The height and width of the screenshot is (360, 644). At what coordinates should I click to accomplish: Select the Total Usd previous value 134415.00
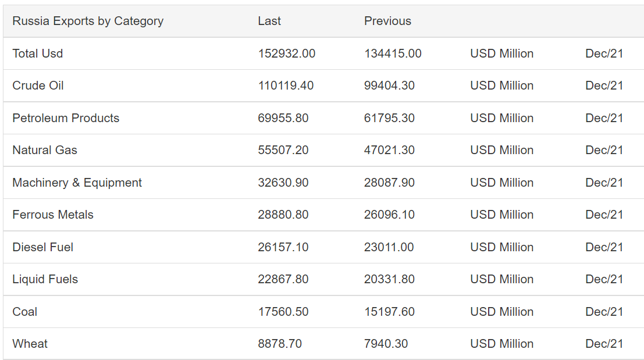tap(393, 54)
